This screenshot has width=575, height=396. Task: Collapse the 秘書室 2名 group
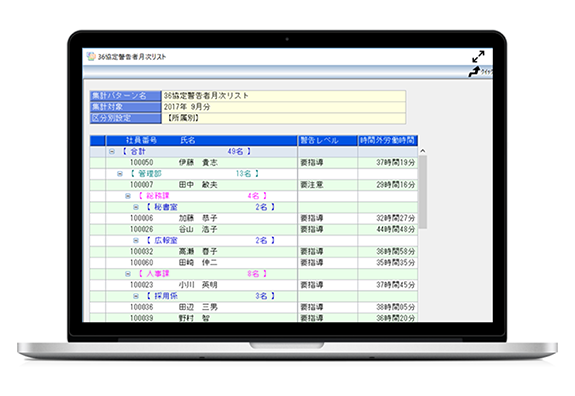pyautogui.click(x=136, y=207)
